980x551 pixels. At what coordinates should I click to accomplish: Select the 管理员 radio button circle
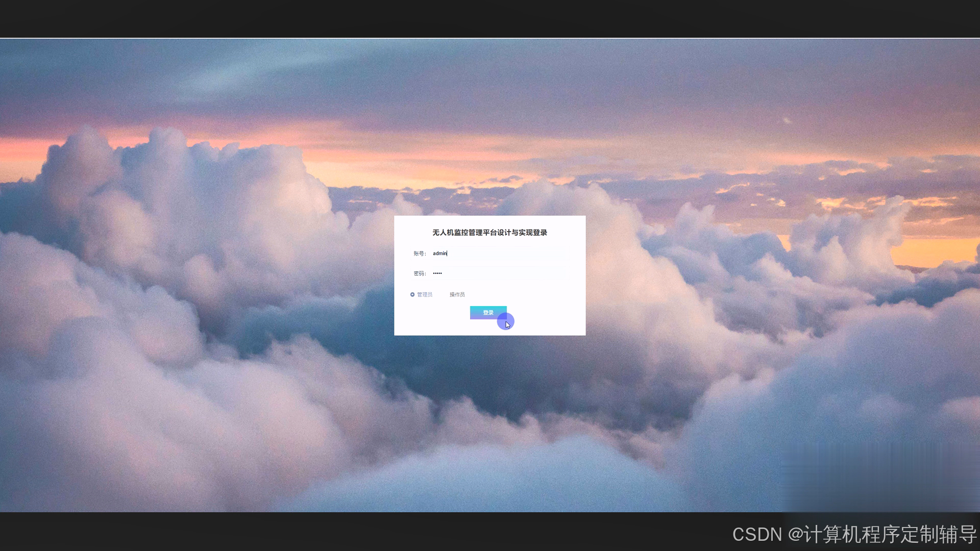(x=412, y=294)
